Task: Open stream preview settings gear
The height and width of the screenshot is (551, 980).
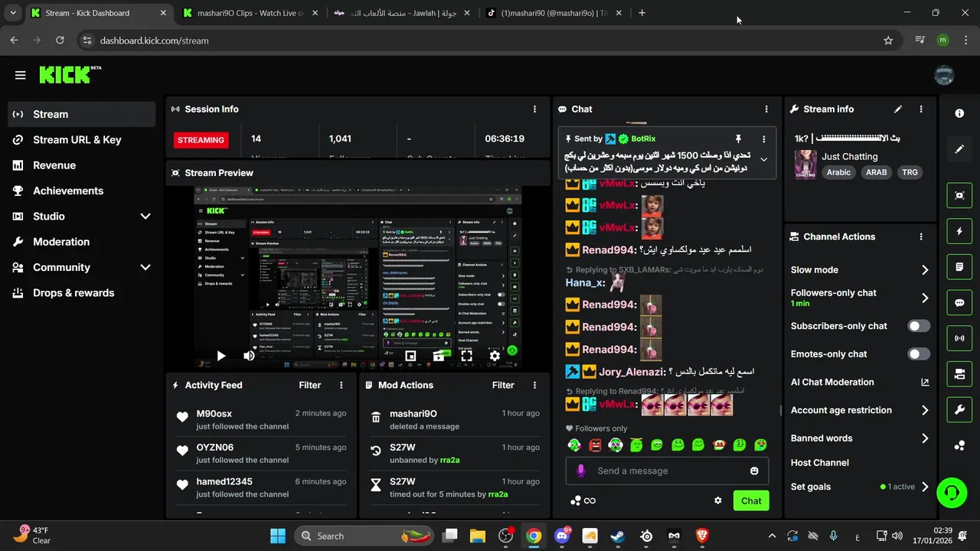Action: click(x=495, y=356)
